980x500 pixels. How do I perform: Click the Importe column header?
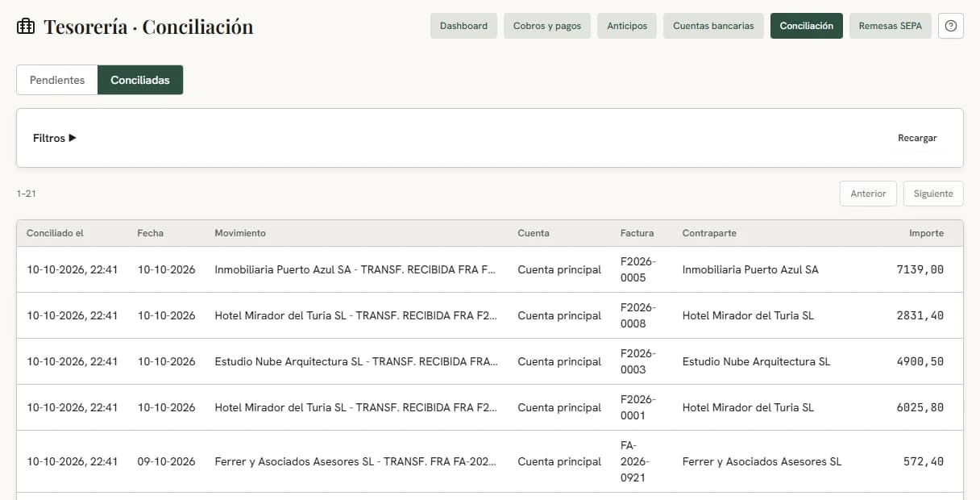point(926,233)
